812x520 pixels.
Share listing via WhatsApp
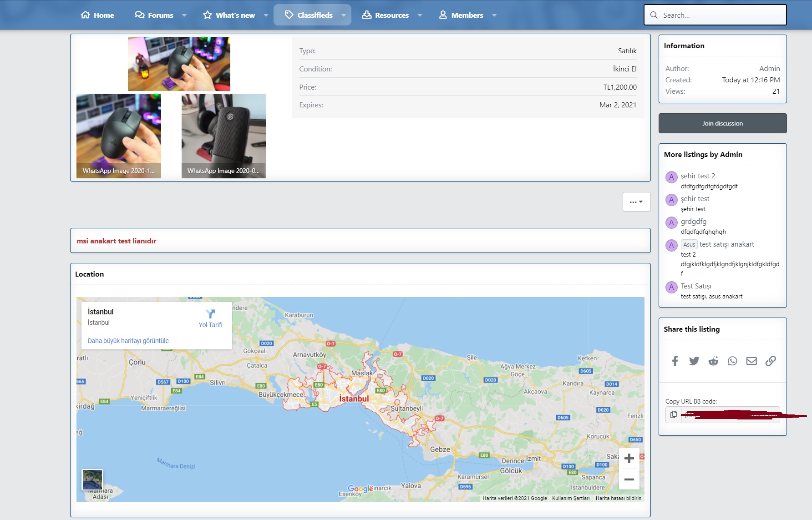click(x=732, y=361)
